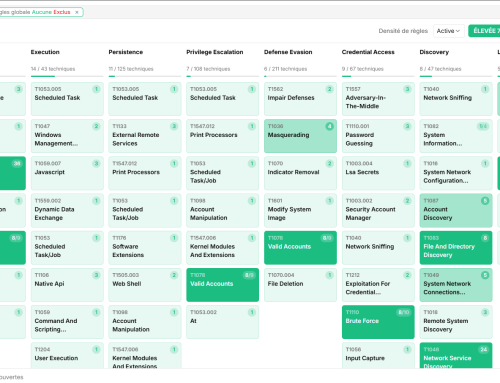The height and width of the screenshot is (383, 500).
Task: Select the Persistence column header
Action: point(126,52)
